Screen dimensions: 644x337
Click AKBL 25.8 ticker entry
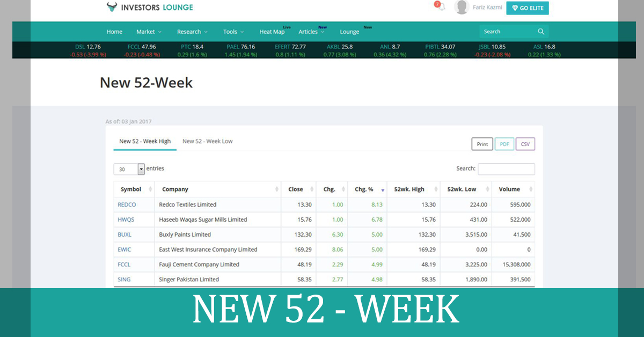(340, 50)
